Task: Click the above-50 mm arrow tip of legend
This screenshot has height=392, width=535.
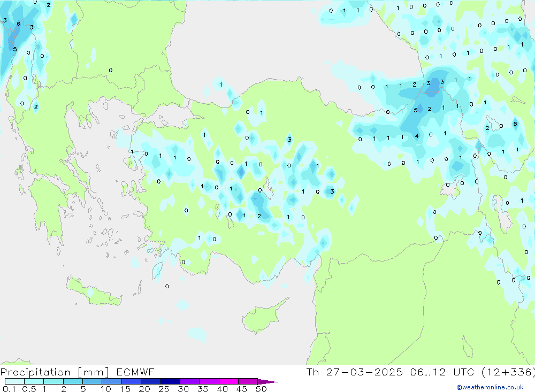Action: click(x=268, y=382)
